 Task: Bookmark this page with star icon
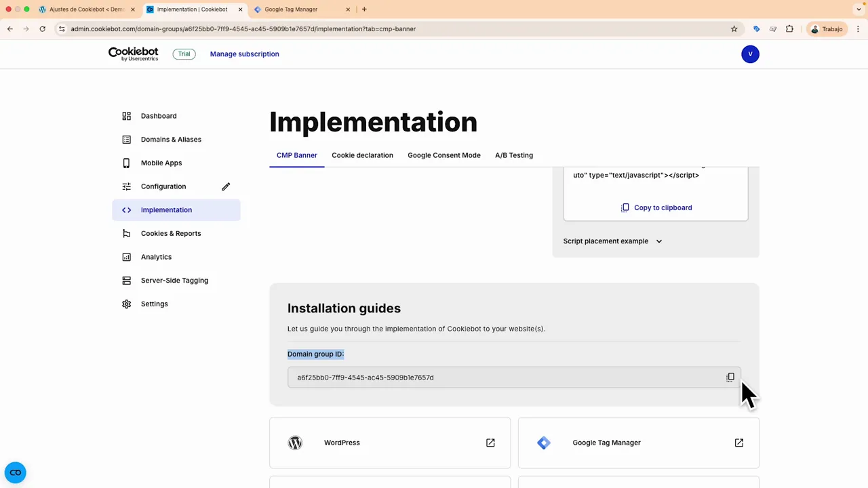734,29
